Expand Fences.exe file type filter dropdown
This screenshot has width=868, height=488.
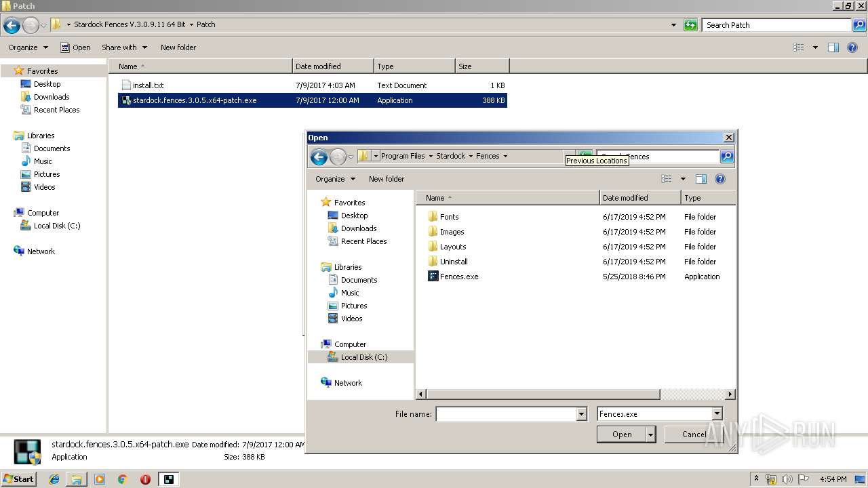717,414
